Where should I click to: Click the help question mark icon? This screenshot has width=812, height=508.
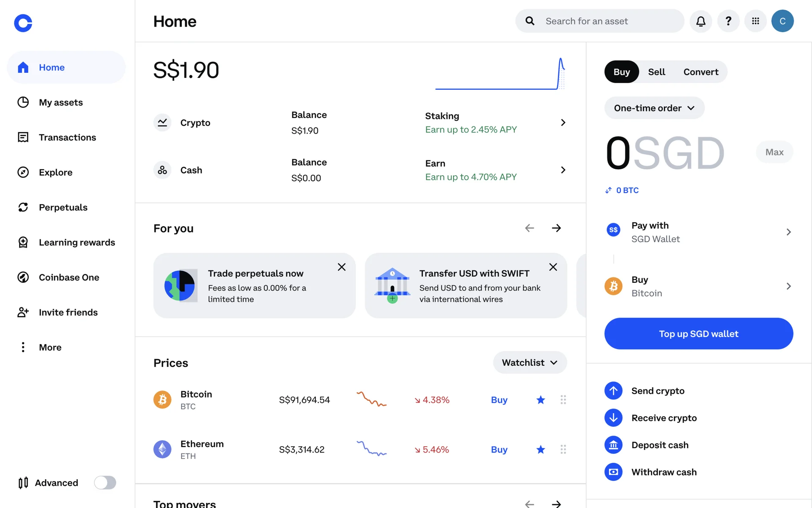tap(728, 21)
